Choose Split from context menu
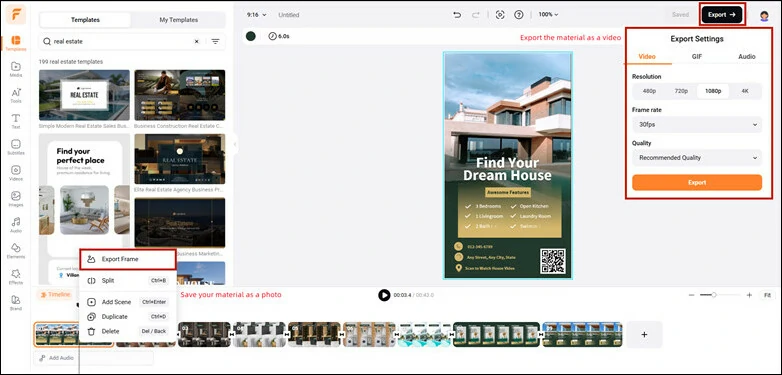This screenshot has height=375, width=782. [127, 281]
